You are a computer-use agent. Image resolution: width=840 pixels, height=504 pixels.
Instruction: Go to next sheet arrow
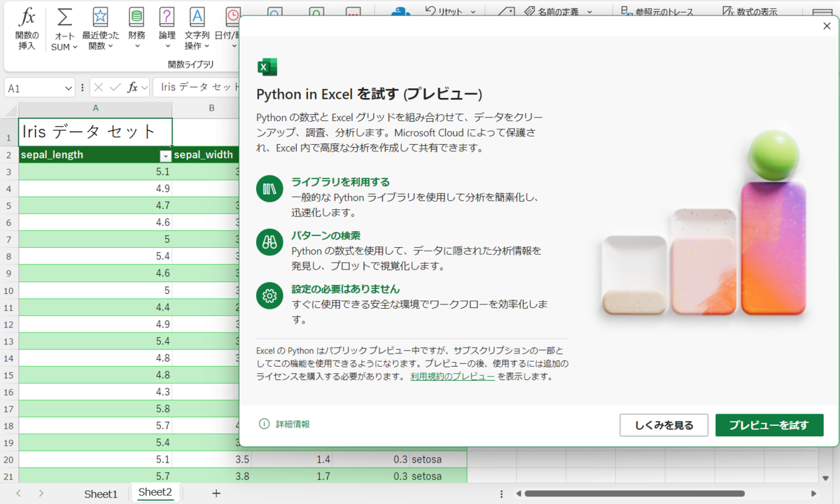(x=41, y=493)
